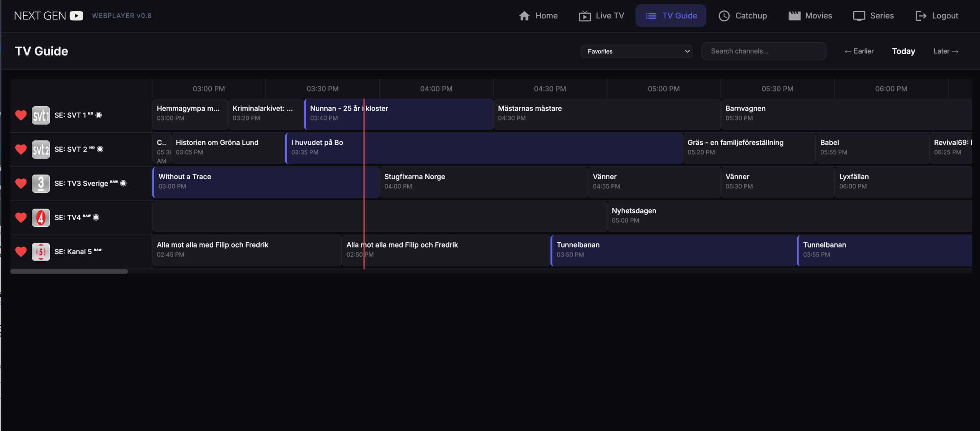Viewport: 980px width, 431px height.
Task: Click the SVT1 channel logo
Action: 41,115
